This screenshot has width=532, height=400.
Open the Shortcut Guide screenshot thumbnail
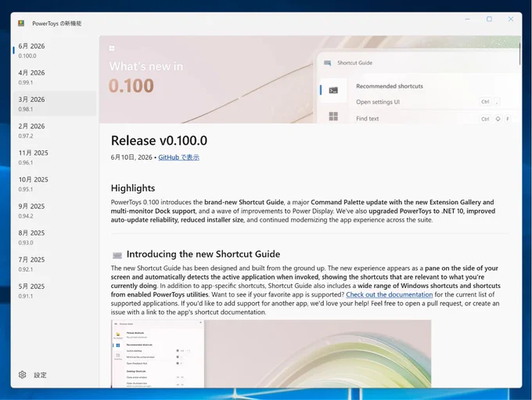click(271, 354)
